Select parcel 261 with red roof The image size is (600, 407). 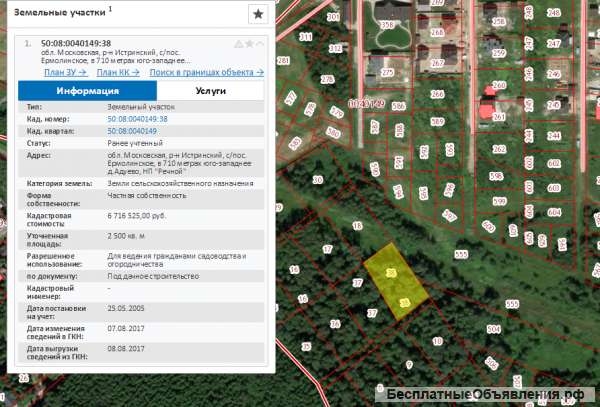[499, 117]
